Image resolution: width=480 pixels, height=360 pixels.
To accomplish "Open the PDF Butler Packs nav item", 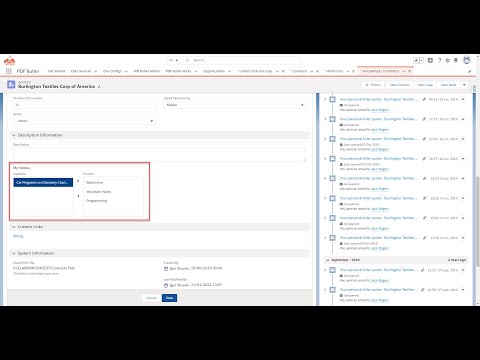I will pyautogui.click(x=179, y=71).
